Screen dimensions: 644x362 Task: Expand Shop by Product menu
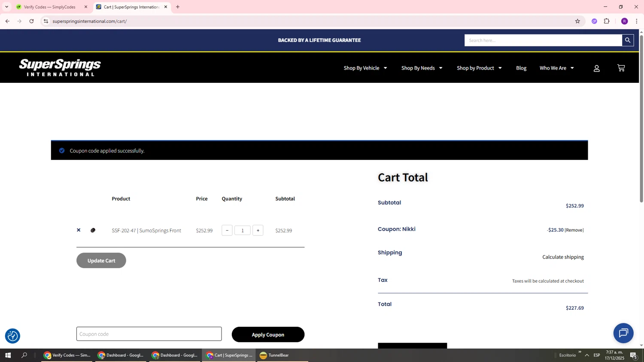[479, 68]
